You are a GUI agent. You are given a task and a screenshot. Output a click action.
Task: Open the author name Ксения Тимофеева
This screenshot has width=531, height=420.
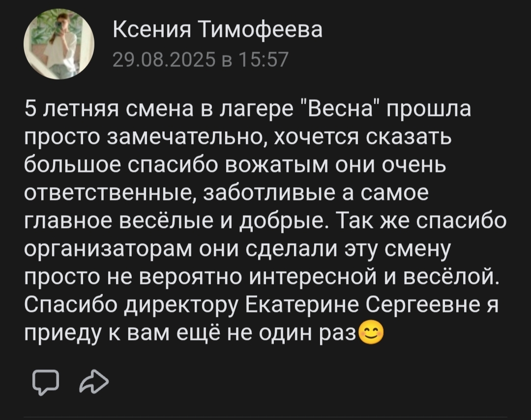click(218, 31)
